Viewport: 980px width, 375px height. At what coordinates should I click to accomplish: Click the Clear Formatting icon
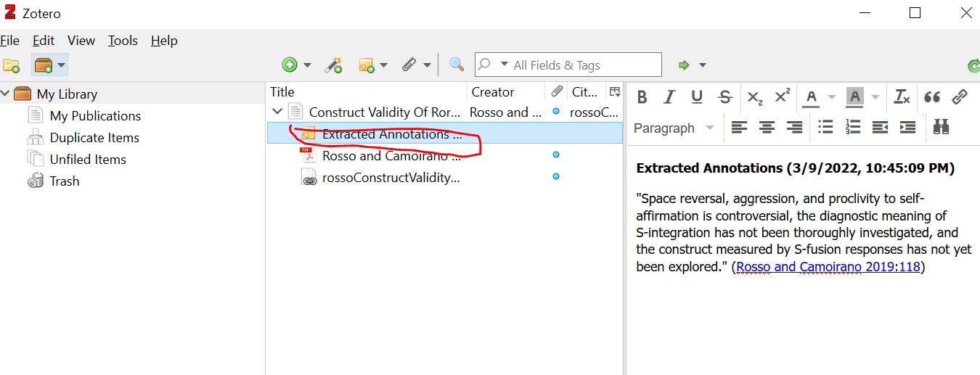pyautogui.click(x=902, y=96)
